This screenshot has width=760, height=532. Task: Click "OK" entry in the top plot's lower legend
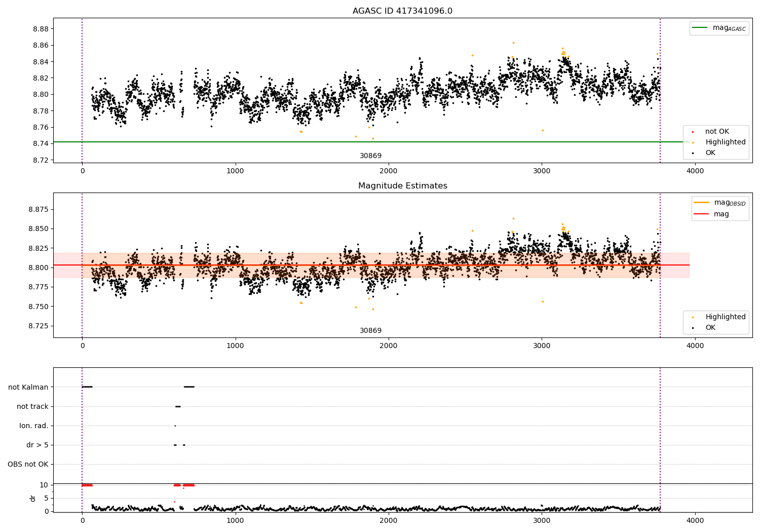[x=710, y=153]
